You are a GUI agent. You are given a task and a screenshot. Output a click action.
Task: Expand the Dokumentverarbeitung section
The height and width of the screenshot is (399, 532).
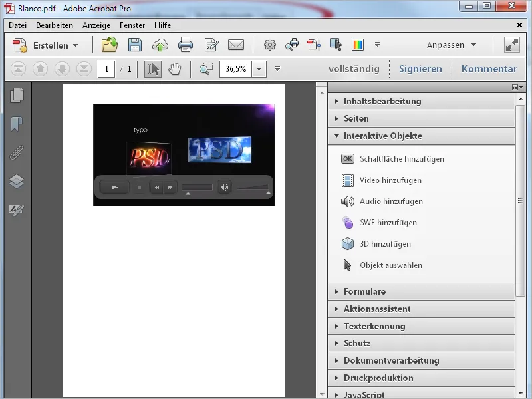(x=421, y=361)
